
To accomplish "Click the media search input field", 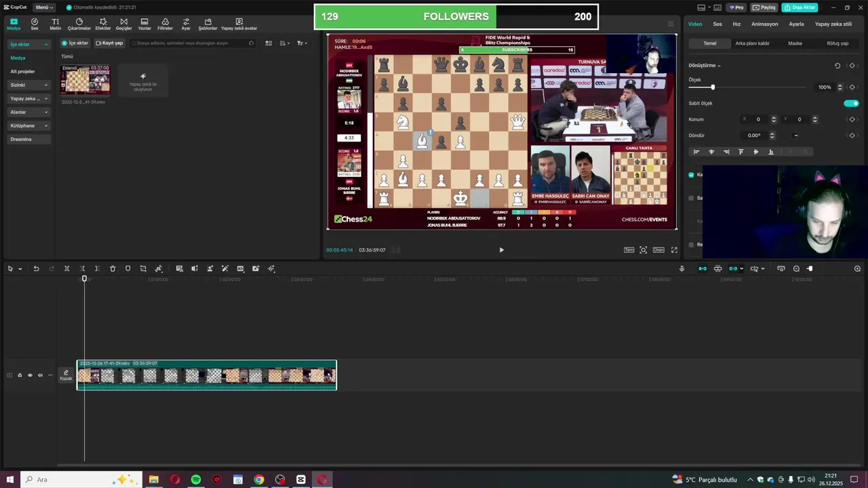I will pos(193,43).
